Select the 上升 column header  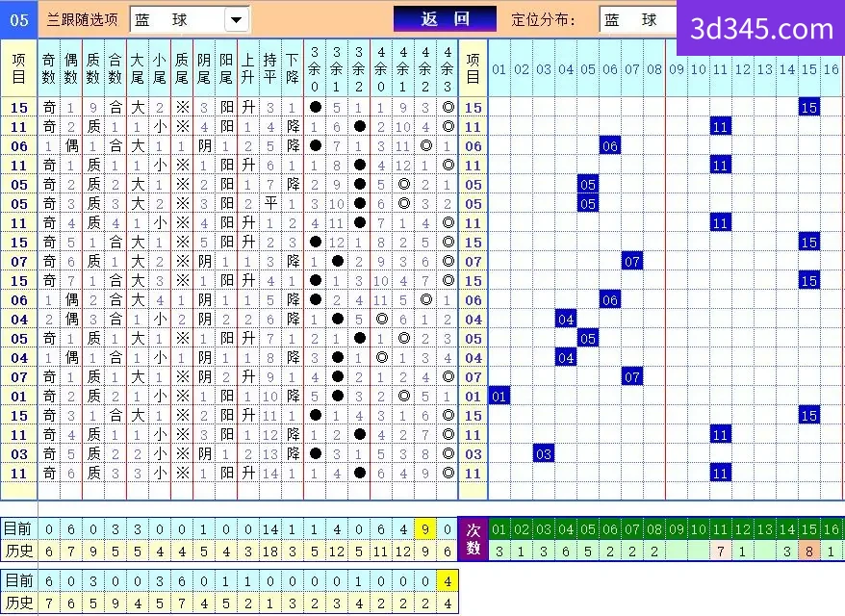[x=248, y=68]
